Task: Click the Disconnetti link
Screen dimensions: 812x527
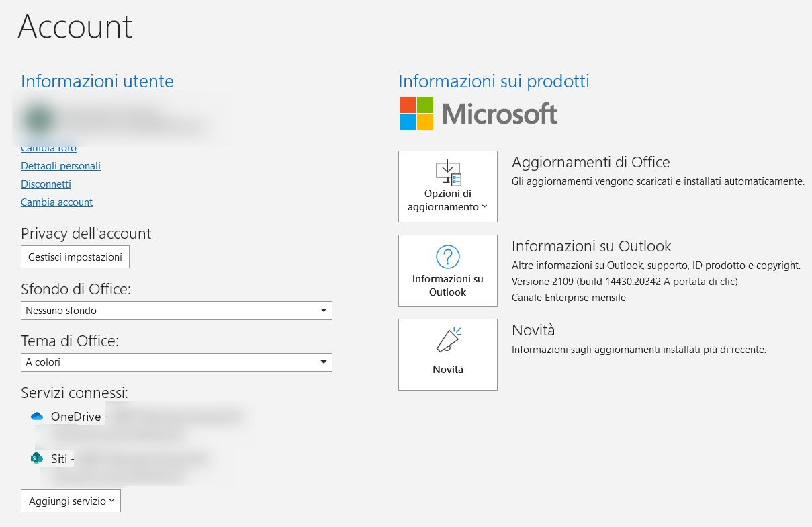Action: tap(46, 184)
